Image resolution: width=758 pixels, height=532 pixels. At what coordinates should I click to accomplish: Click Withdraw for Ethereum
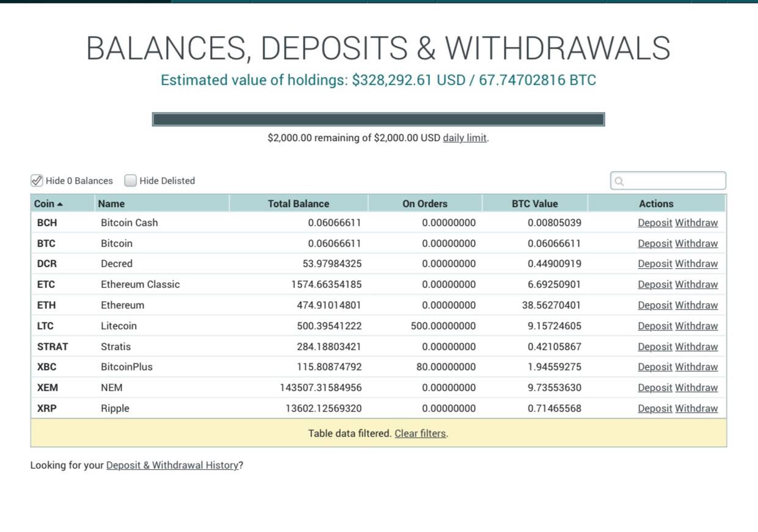[x=696, y=305]
